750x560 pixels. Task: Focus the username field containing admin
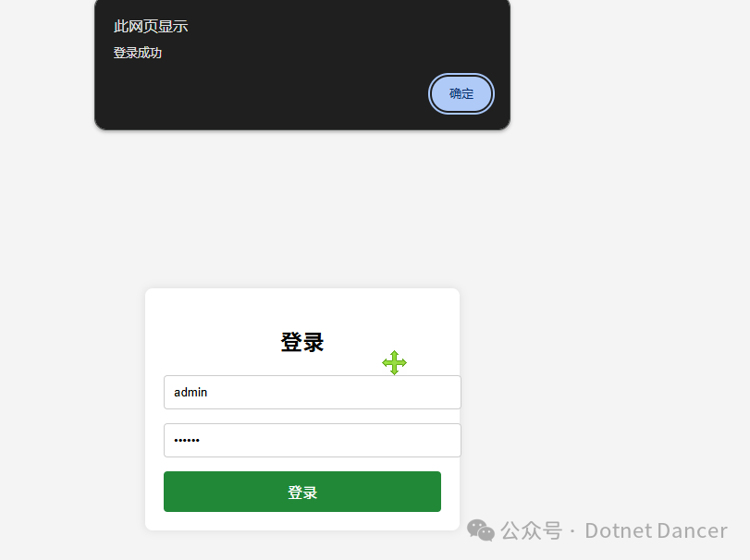coord(313,393)
